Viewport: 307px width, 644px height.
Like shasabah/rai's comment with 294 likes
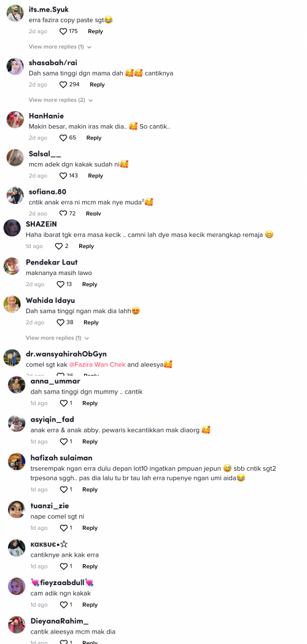[63, 85]
